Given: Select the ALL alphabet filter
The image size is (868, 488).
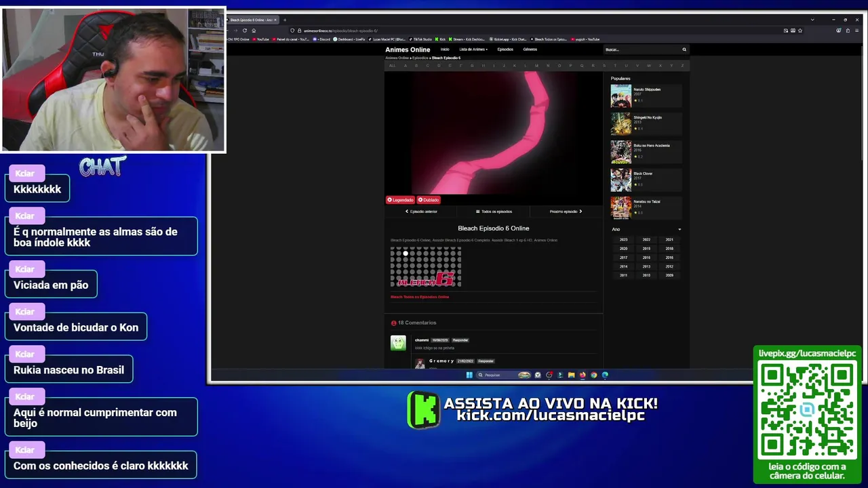Looking at the screenshot, I should tap(392, 66).
